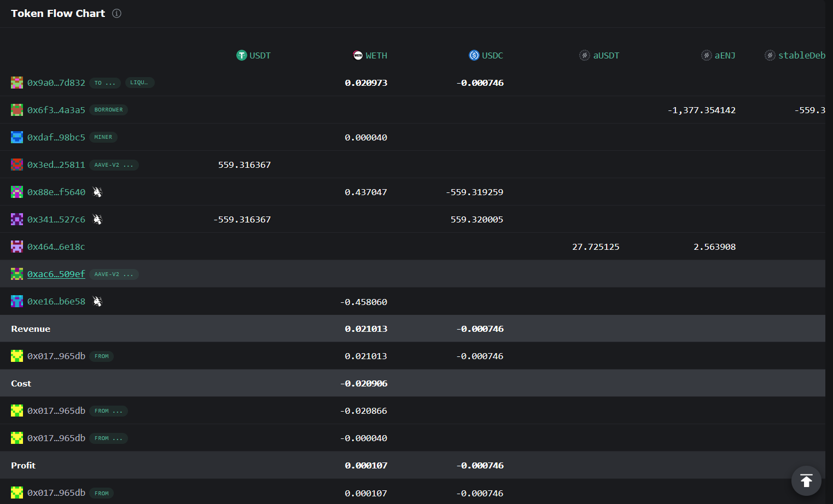This screenshot has height=504, width=833.
Task: Click the scroll-to-top arrow button
Action: [x=806, y=480]
